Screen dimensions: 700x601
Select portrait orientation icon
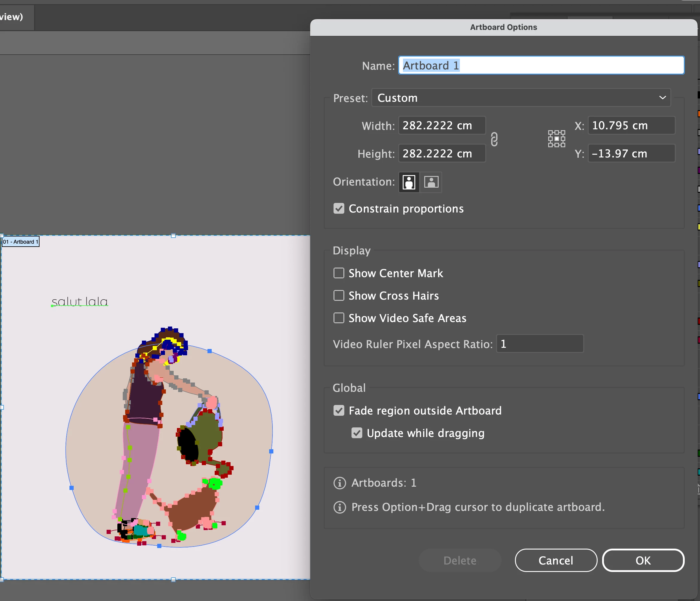[409, 182]
